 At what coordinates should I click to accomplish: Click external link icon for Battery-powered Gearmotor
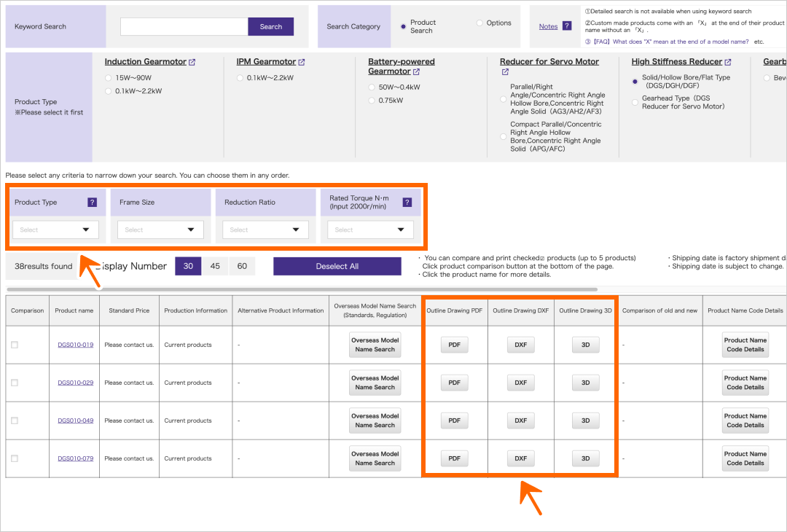(416, 72)
